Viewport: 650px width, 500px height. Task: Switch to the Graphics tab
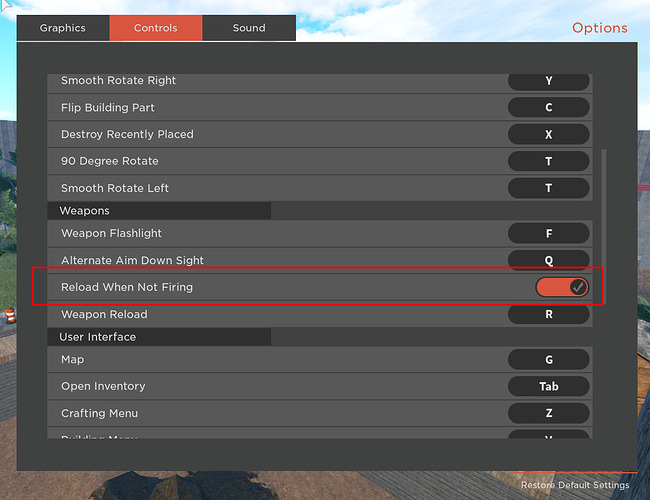point(62,28)
